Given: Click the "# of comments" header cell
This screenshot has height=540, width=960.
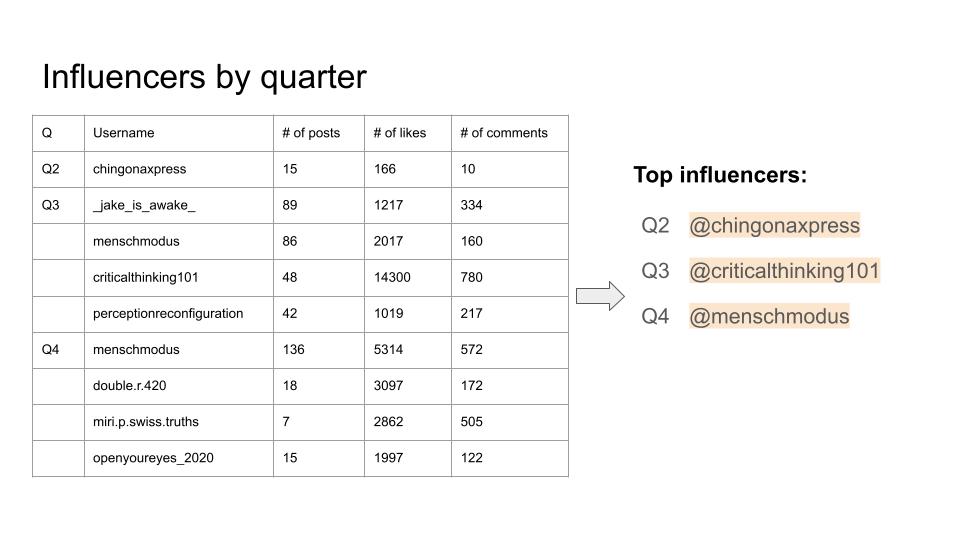Looking at the screenshot, I should click(509, 133).
